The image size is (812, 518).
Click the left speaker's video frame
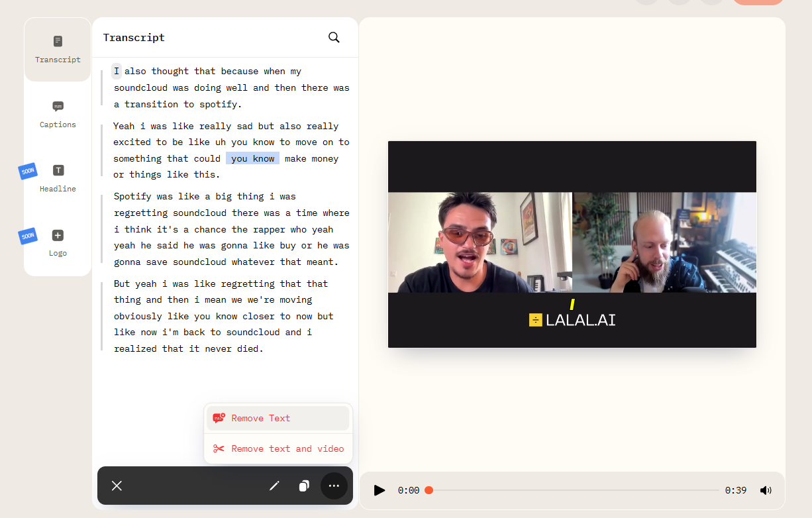point(480,242)
